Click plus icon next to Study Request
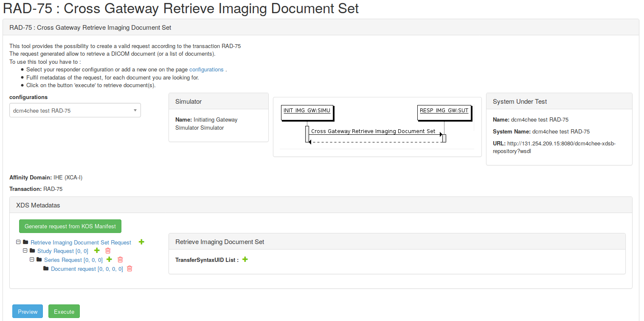Viewport: 644px width, 321px height. (x=96, y=251)
